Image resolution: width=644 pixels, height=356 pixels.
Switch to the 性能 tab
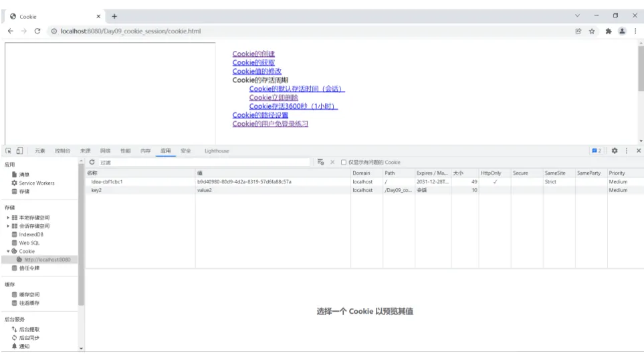125,151
